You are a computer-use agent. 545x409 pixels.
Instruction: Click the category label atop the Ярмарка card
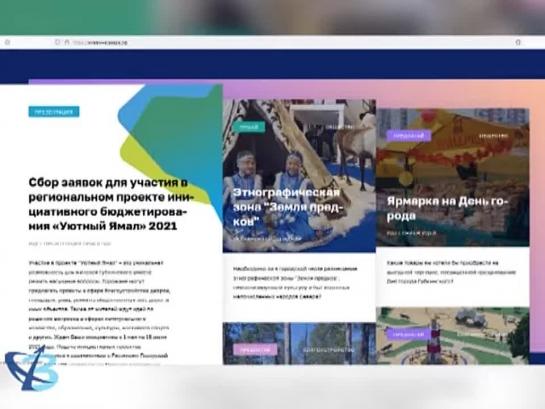coord(494,136)
